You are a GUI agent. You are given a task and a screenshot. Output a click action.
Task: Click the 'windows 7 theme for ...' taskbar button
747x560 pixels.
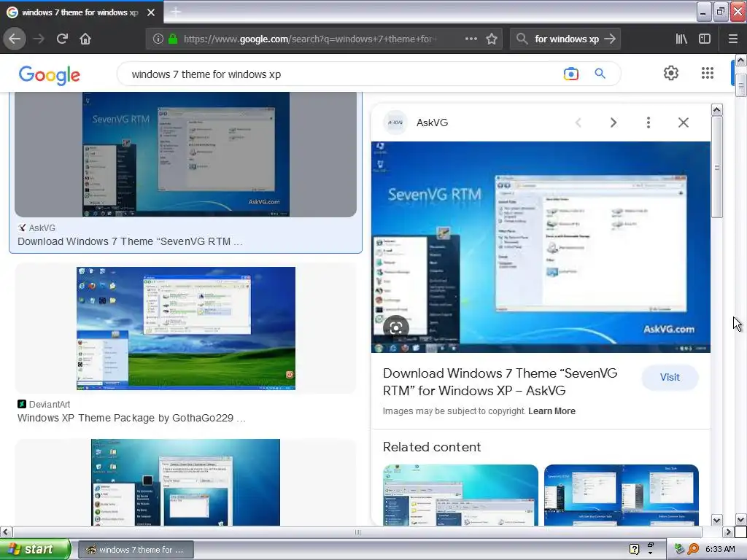136,550
